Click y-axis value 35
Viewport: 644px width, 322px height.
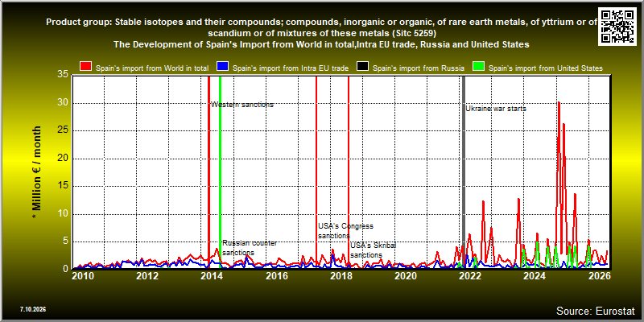[x=63, y=75]
